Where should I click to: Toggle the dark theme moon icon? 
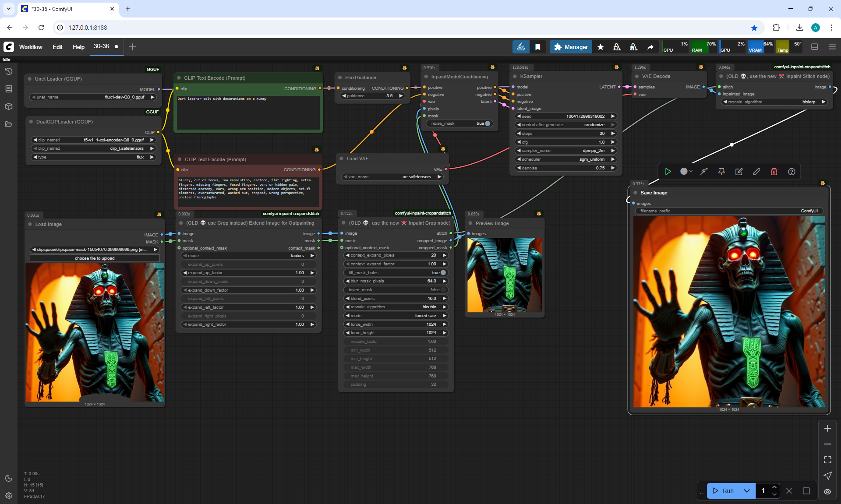pos(9,478)
